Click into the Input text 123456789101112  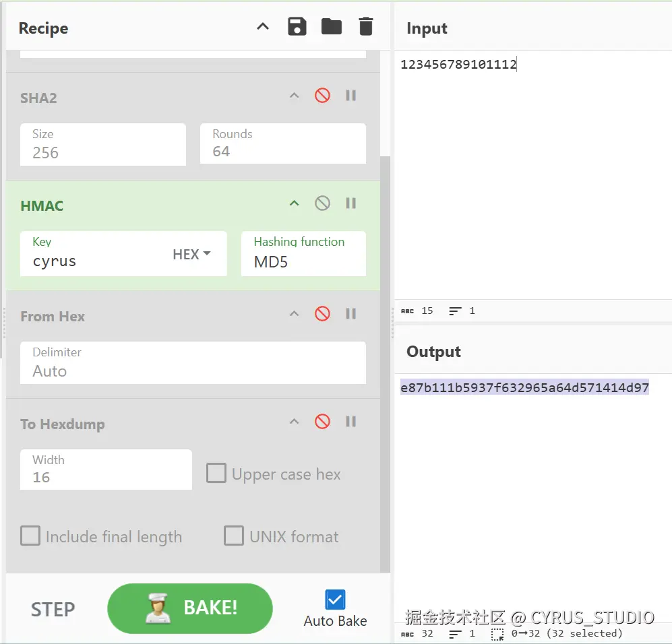[458, 65]
